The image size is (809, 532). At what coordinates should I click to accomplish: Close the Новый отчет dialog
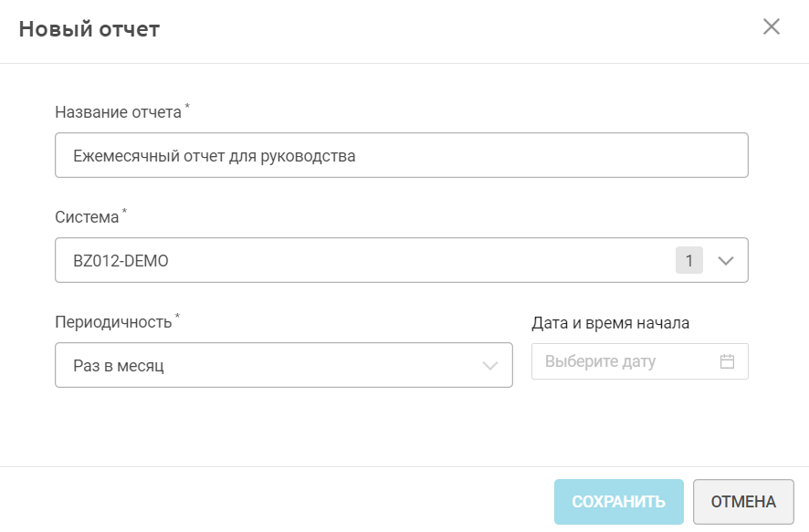click(x=772, y=26)
